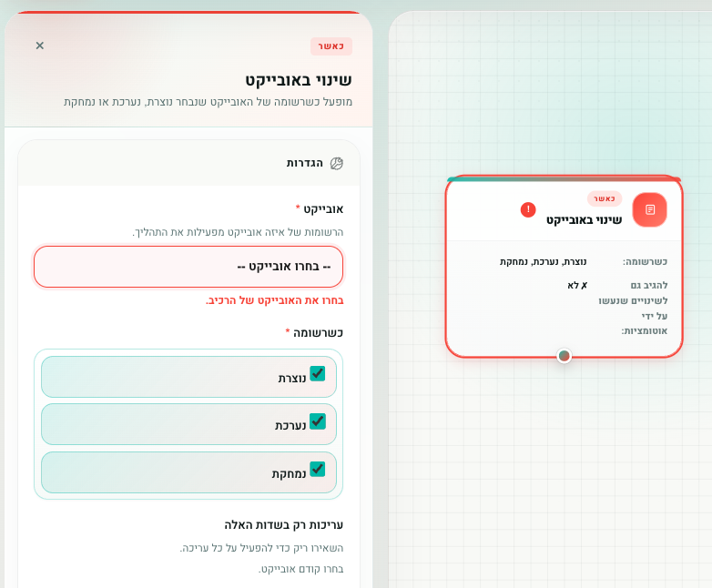The width and height of the screenshot is (712, 588).
Task: Click the panel subtitle beginning מופעל כשרשומה
Action: point(208,102)
